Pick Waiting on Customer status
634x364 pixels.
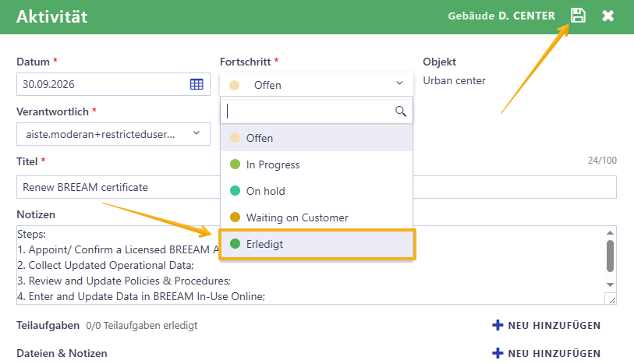click(x=317, y=217)
